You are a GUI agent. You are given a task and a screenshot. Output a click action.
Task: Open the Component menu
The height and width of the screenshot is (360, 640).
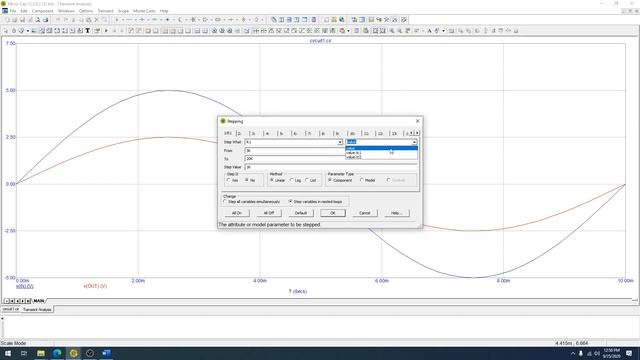[x=42, y=11]
